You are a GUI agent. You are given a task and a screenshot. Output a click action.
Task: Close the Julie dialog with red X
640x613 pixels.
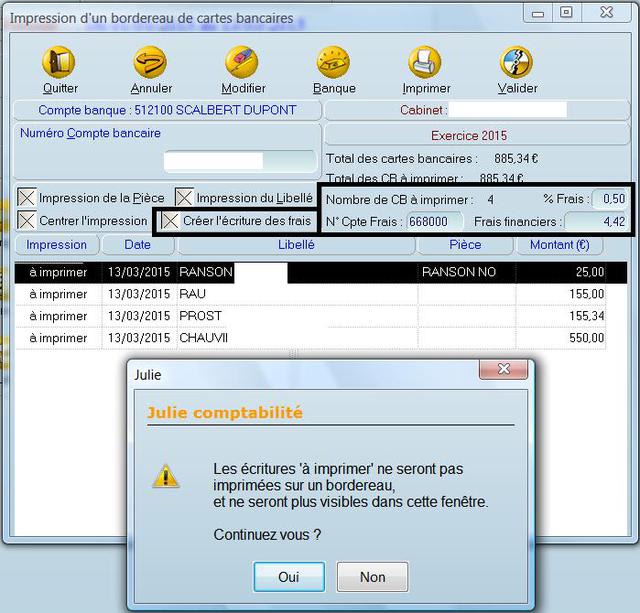tap(503, 373)
